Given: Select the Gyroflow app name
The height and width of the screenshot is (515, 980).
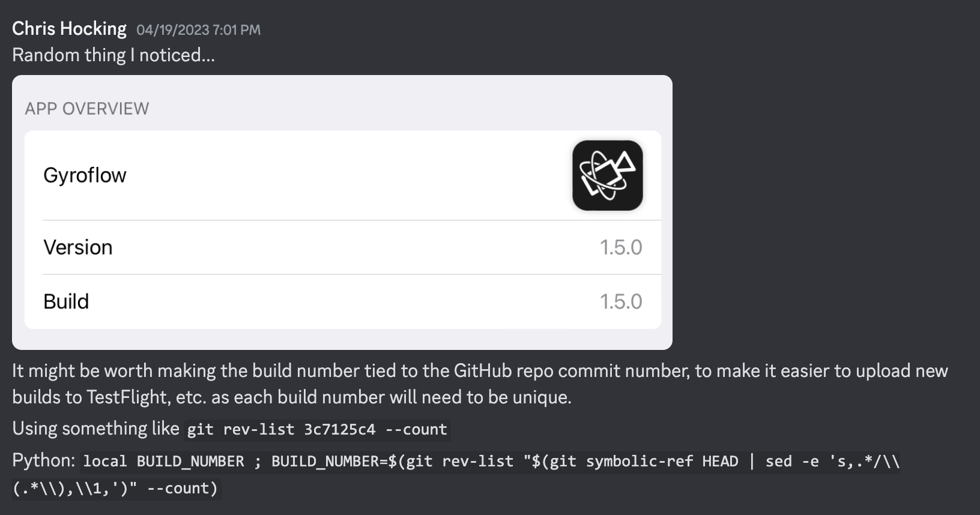Looking at the screenshot, I should [x=85, y=175].
